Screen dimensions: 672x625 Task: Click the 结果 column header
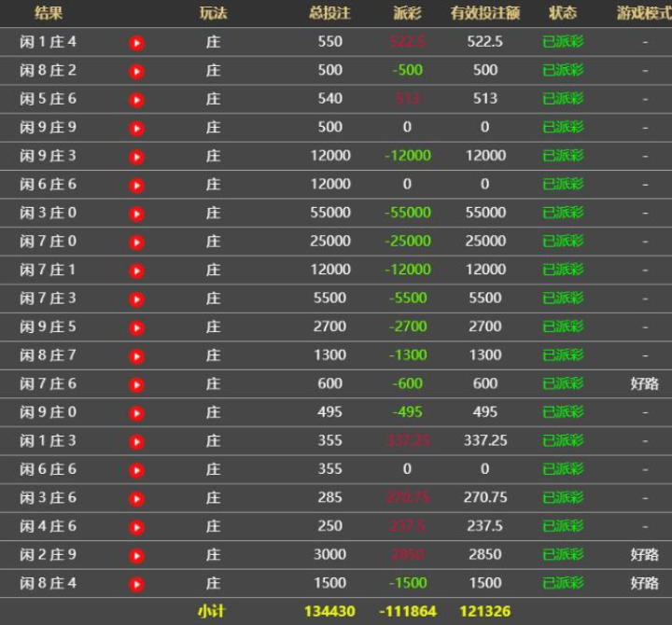click(49, 13)
